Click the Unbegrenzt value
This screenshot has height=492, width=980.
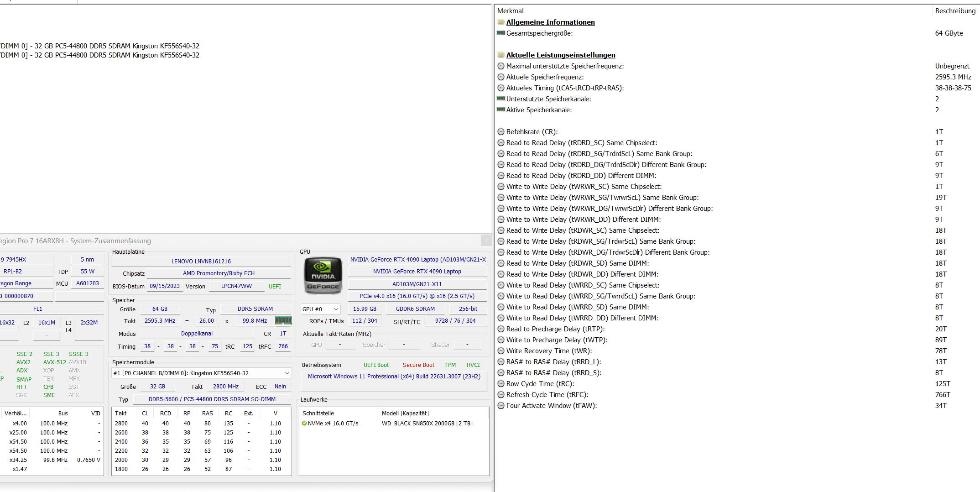coord(952,66)
